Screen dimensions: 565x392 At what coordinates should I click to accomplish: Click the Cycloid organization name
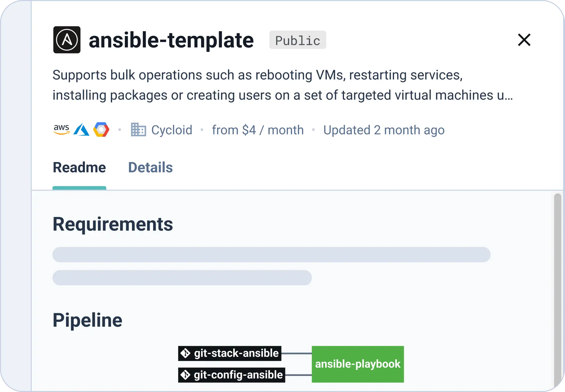click(172, 130)
